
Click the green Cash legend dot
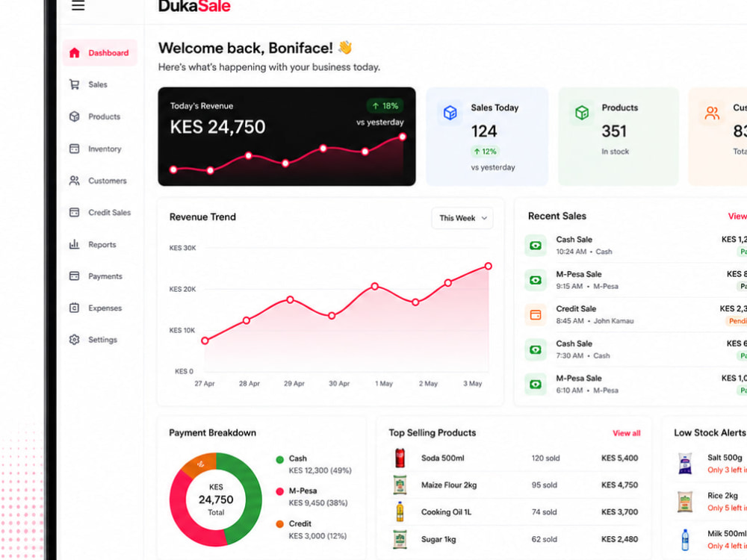pyautogui.click(x=279, y=459)
